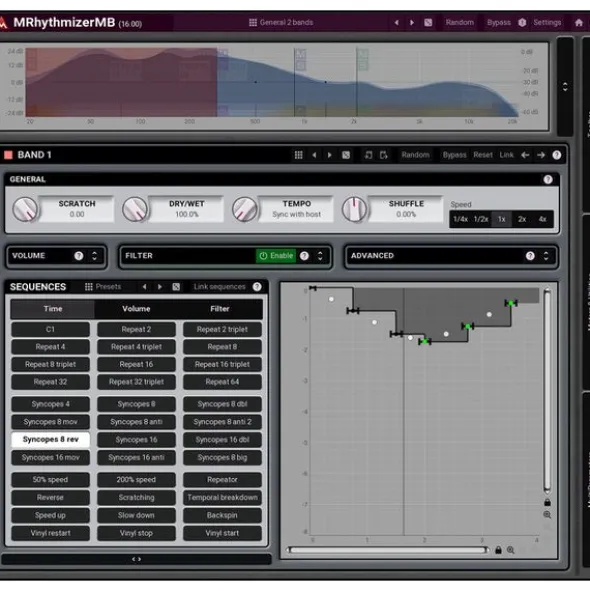
Task: Click the Shuffle knob
Action: tap(354, 209)
